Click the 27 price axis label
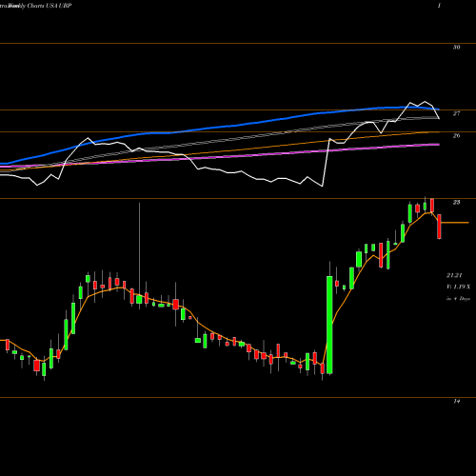Image resolution: width=476 pixels, height=476 pixels. tap(456, 113)
